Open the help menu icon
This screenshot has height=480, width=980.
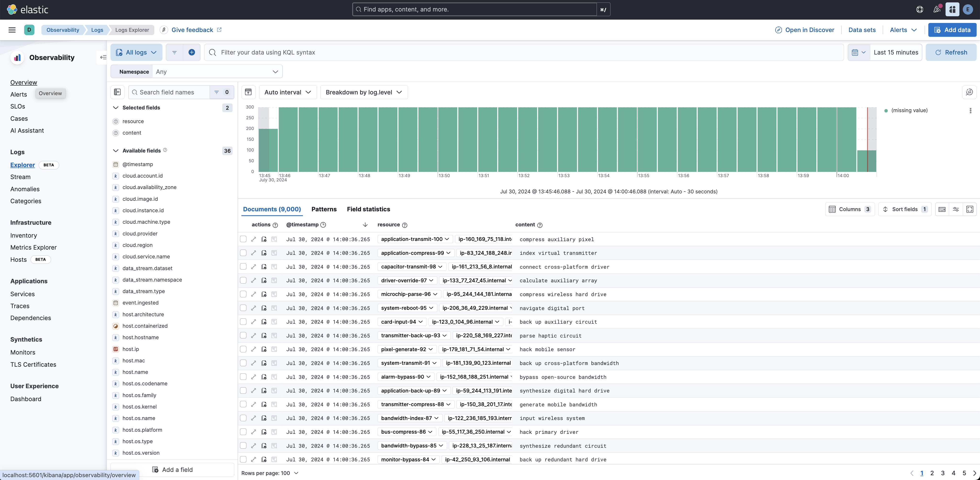pyautogui.click(x=919, y=10)
